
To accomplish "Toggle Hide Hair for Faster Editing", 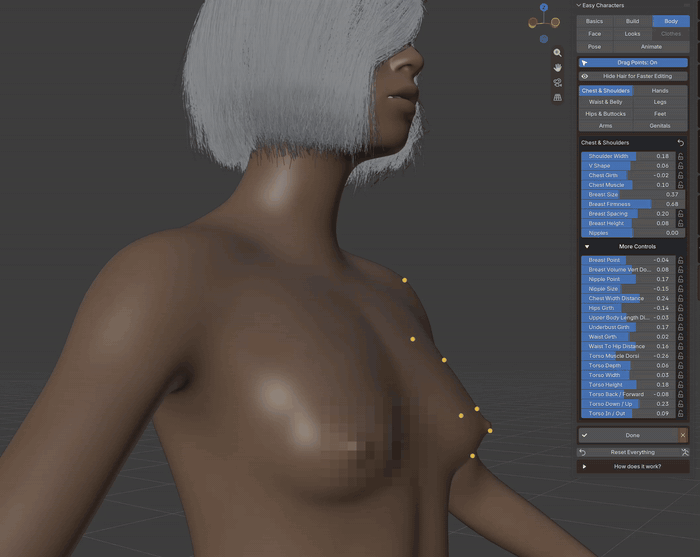I will 633,76.
